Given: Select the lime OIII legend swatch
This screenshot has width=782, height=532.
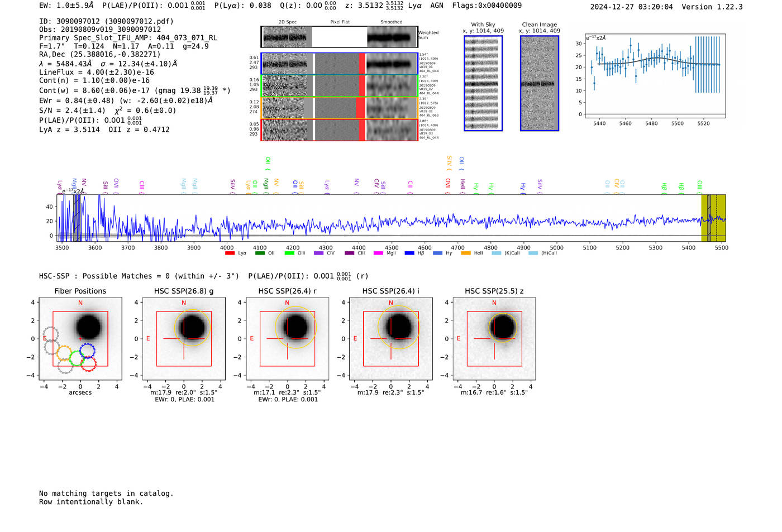Looking at the screenshot, I should click(289, 253).
